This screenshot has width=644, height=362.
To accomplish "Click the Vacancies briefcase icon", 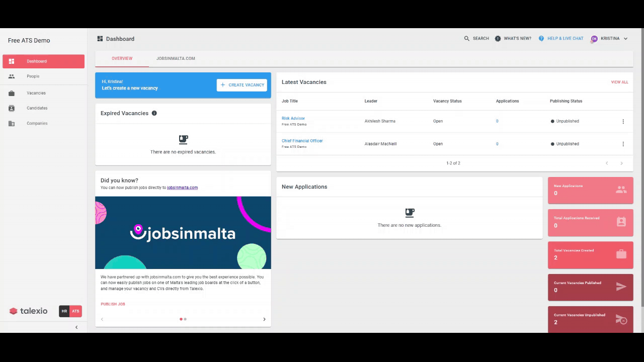I will pos(12,93).
